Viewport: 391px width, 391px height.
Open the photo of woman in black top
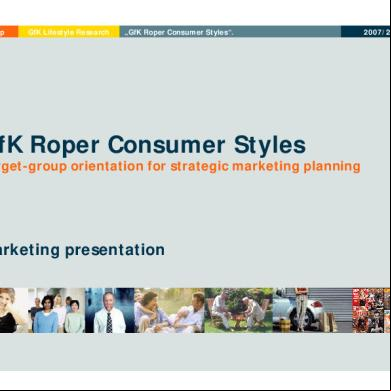pyautogui.click(x=14, y=310)
